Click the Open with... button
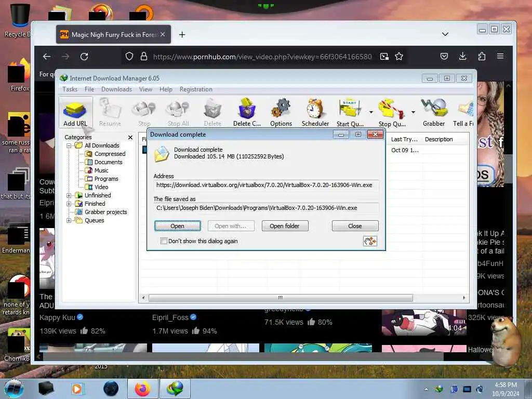 pos(231,226)
